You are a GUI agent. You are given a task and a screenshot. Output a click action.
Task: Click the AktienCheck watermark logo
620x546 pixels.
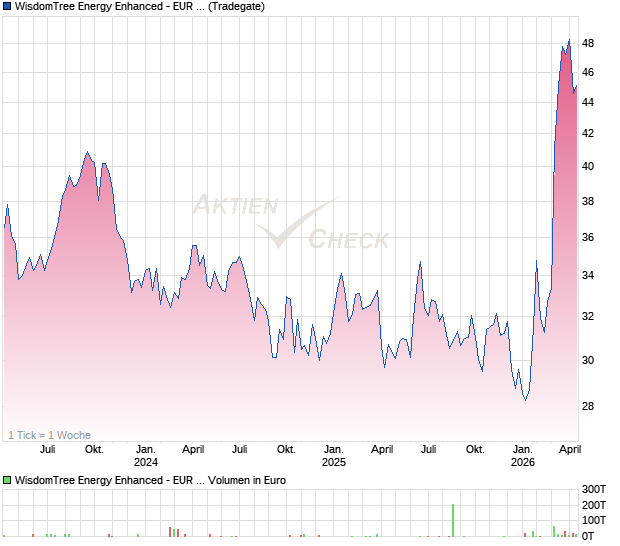pos(290,223)
